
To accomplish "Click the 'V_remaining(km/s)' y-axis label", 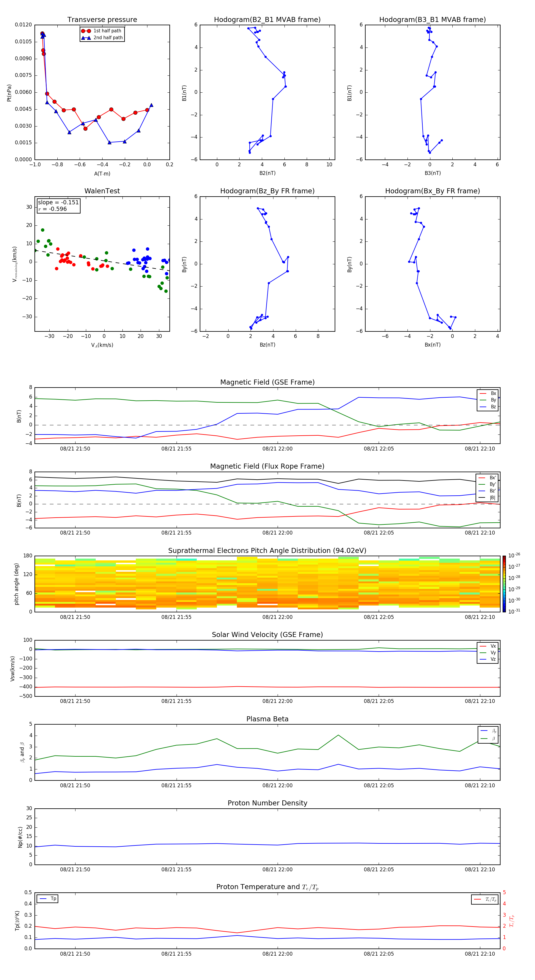I will pyautogui.click(x=15, y=264).
